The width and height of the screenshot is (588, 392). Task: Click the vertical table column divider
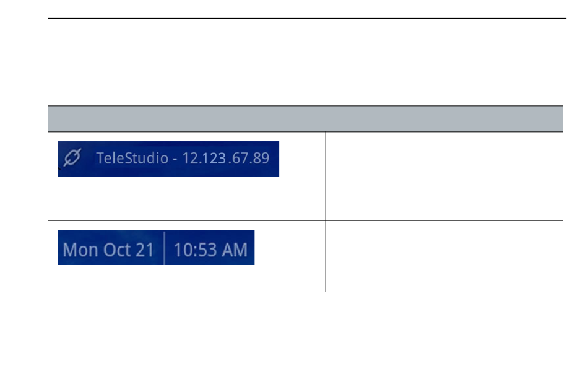pyautogui.click(x=326, y=212)
